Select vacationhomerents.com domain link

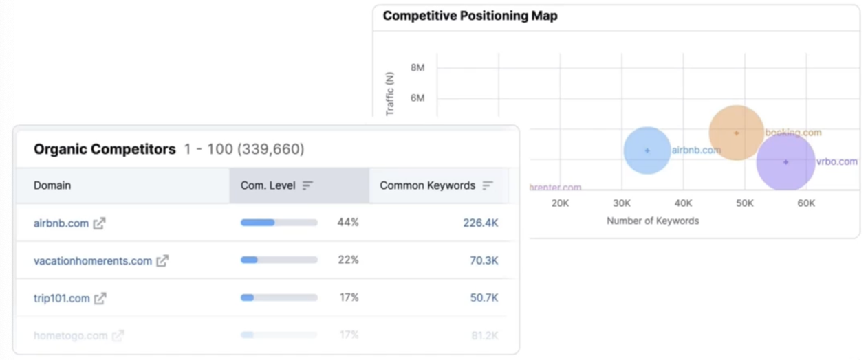pos(92,261)
